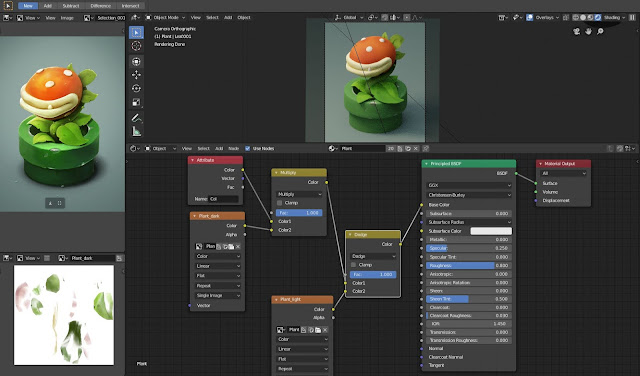Open View menu in node editor header
This screenshot has width=640, height=376.
pos(187,148)
